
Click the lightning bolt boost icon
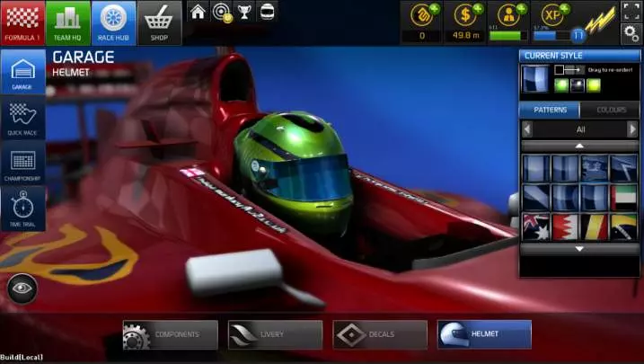pos(601,20)
